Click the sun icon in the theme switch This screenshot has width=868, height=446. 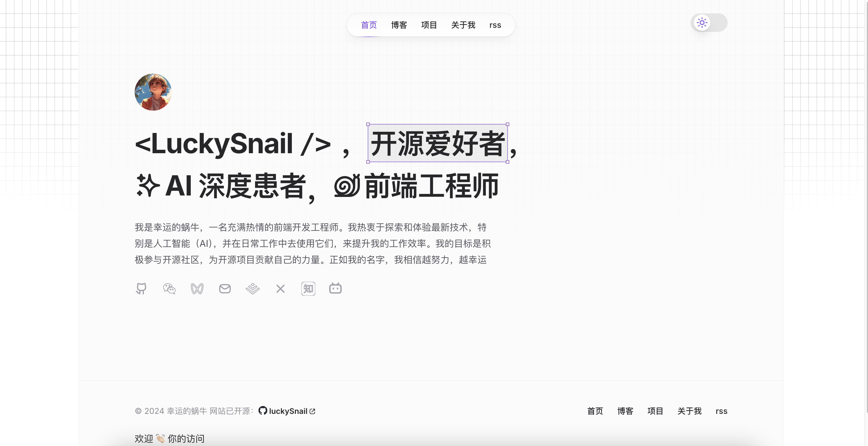[x=702, y=22]
